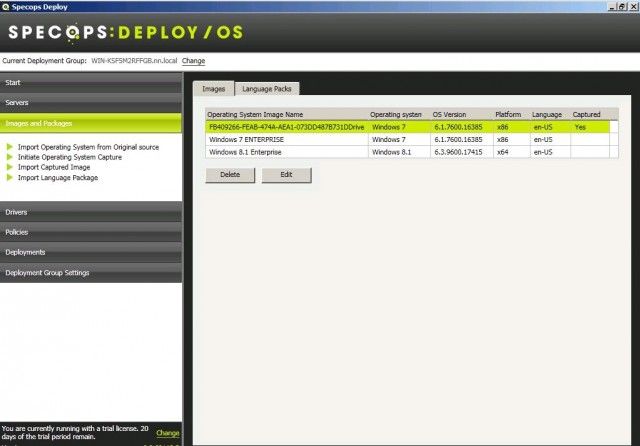Click WIN-KSFSM2RFFGB.nn.local deployment group name
640x446 pixels.
coord(134,61)
